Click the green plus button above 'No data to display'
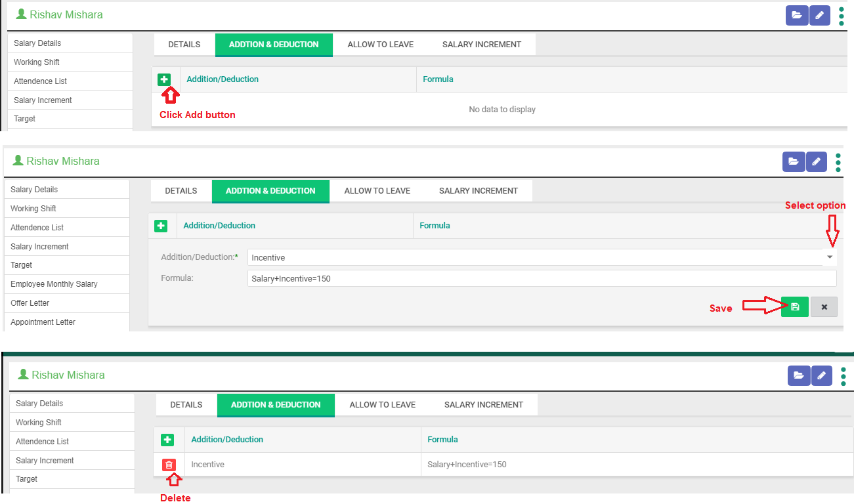This screenshot has height=504, width=854. click(x=164, y=79)
